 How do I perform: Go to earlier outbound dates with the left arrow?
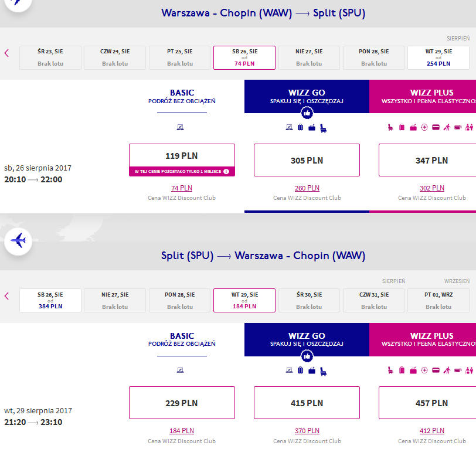click(6, 53)
